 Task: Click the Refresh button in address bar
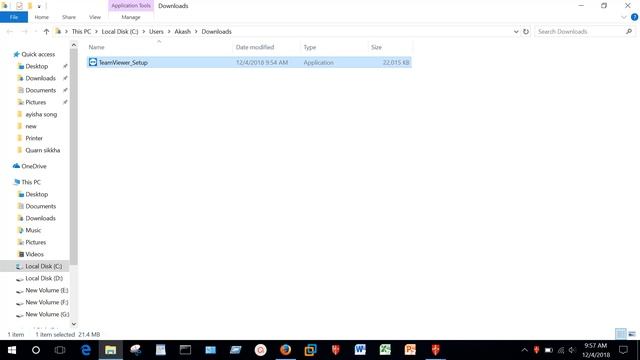(x=526, y=31)
